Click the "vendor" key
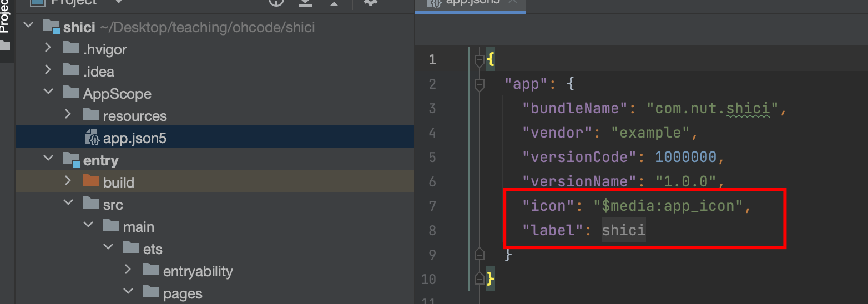Screen dimensions: 868x304 pyautogui.click(x=557, y=133)
